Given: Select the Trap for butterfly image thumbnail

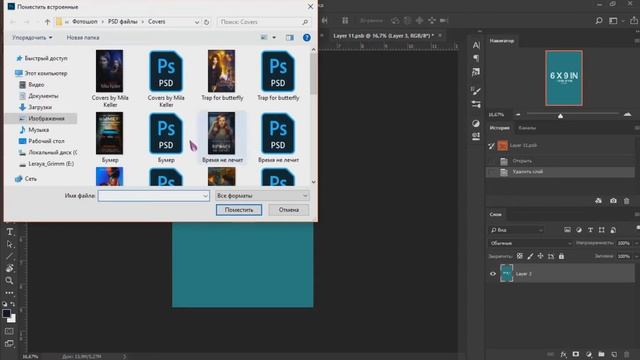Looking at the screenshot, I should (x=222, y=71).
